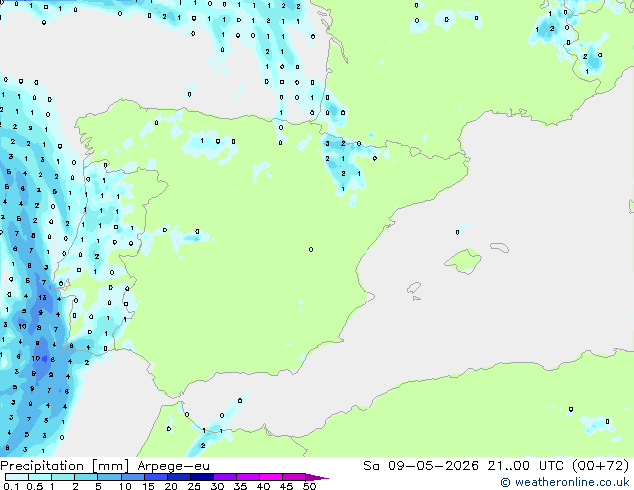
Task: Select the 45–50 mm legend color swatch
Action: pyautogui.click(x=294, y=477)
